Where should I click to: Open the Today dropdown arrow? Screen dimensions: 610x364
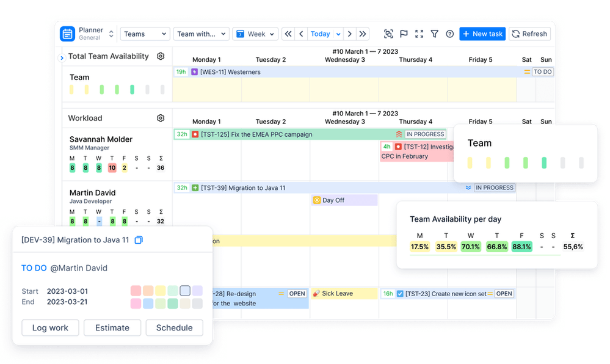click(338, 34)
